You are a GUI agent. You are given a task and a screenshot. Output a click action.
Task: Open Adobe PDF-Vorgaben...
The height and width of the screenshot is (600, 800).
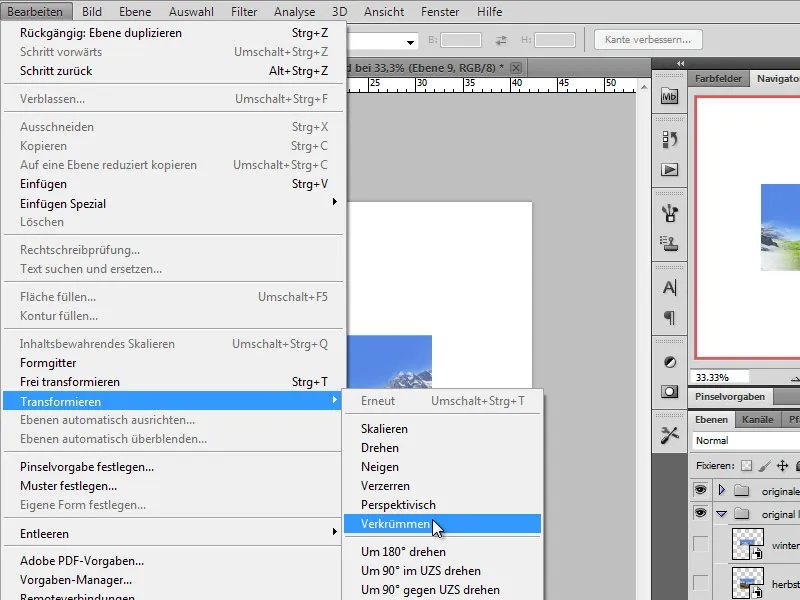point(174,561)
